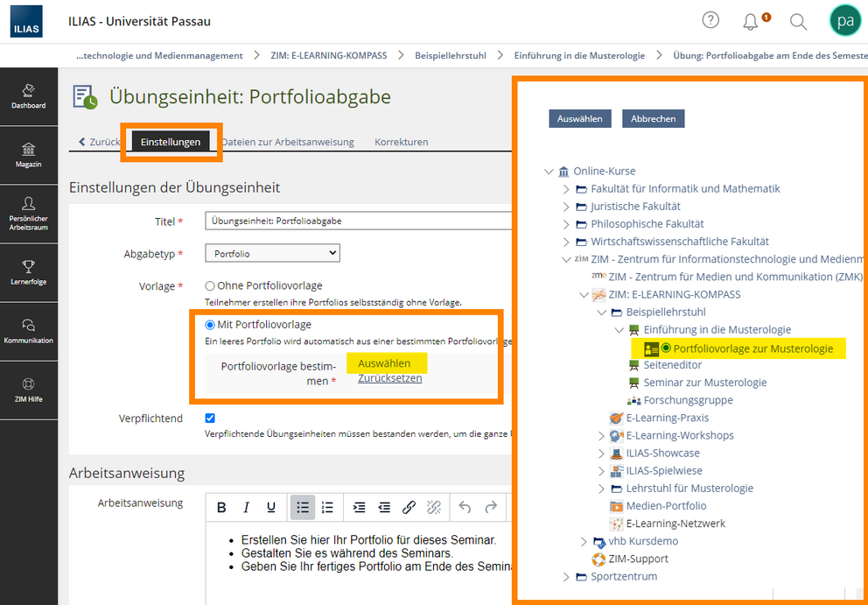Select radio for Portfoliovorlage zur Musterologie
Screen dimensions: 868x605
[666, 348]
